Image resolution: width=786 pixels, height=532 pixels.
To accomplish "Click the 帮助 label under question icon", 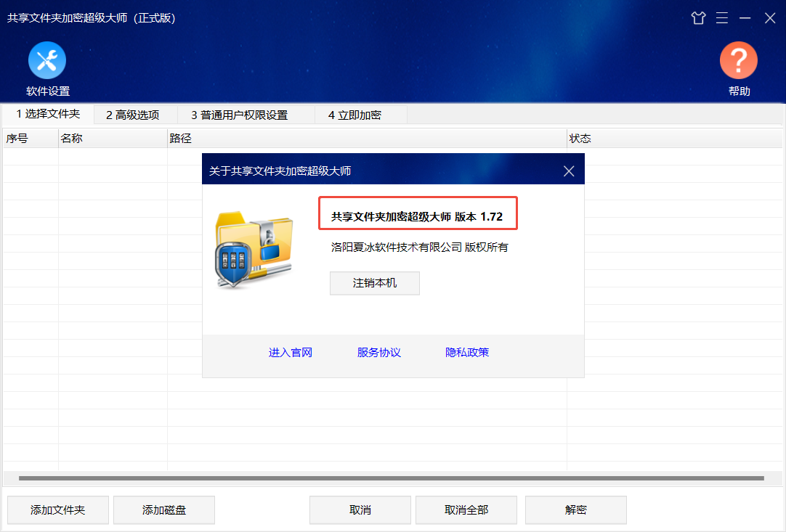I will pos(739,91).
